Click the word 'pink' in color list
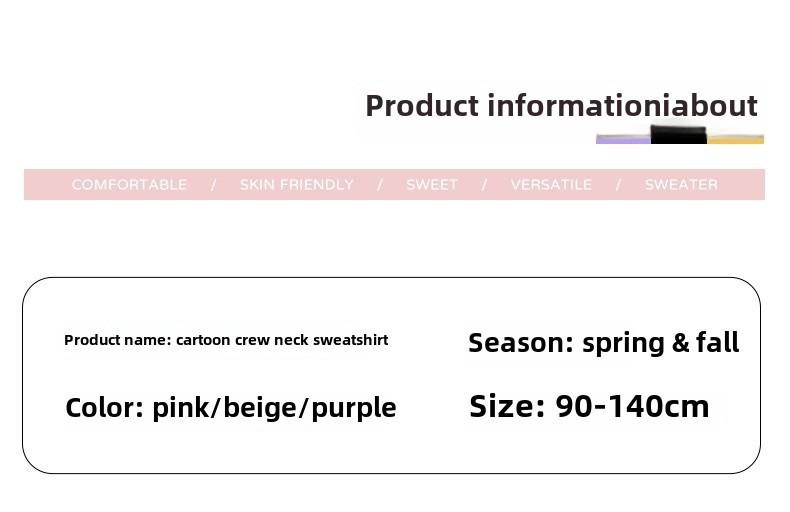Screen dimensions: 790x512 180,408
